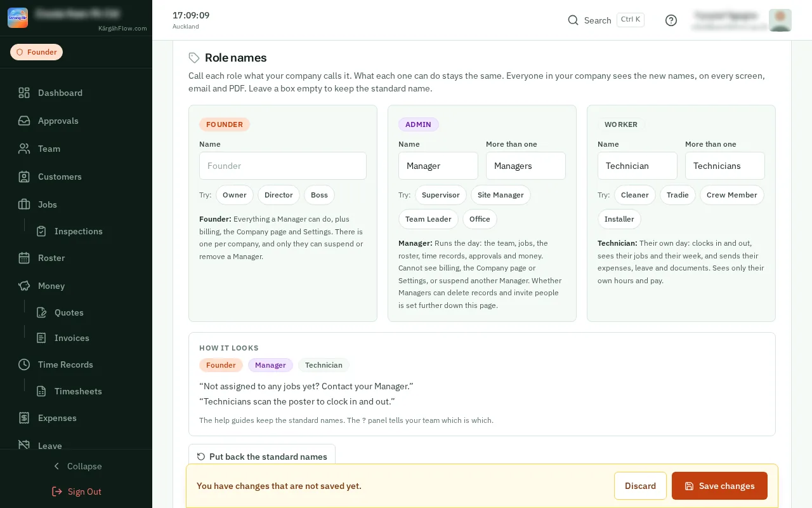Open the Dashboard icon in sidebar
Image resolution: width=812 pixels, height=508 pixels.
pyautogui.click(x=24, y=93)
